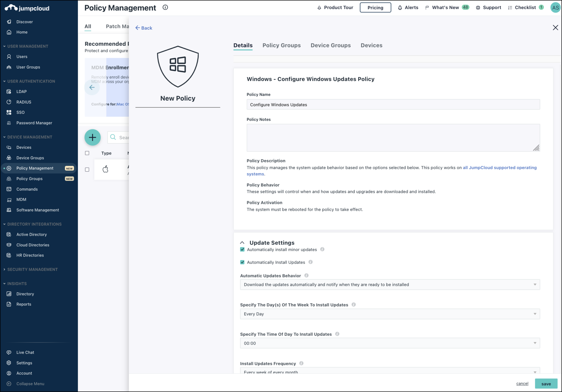Check the select-all box in policy table
Viewport: 562px width, 392px height.
coord(87,153)
